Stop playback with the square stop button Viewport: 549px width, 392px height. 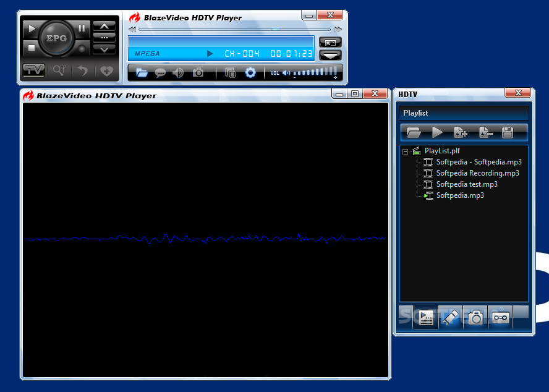[x=32, y=48]
